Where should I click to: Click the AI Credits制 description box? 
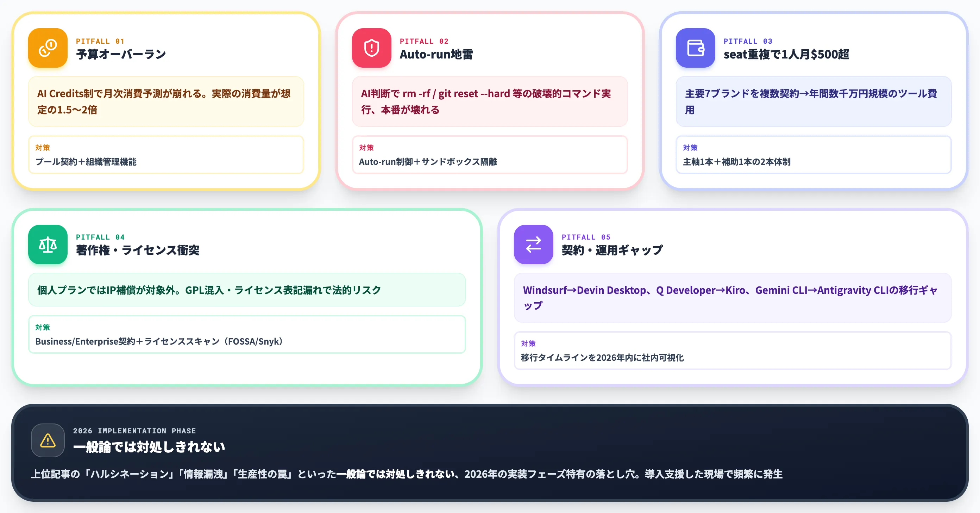[x=166, y=102]
